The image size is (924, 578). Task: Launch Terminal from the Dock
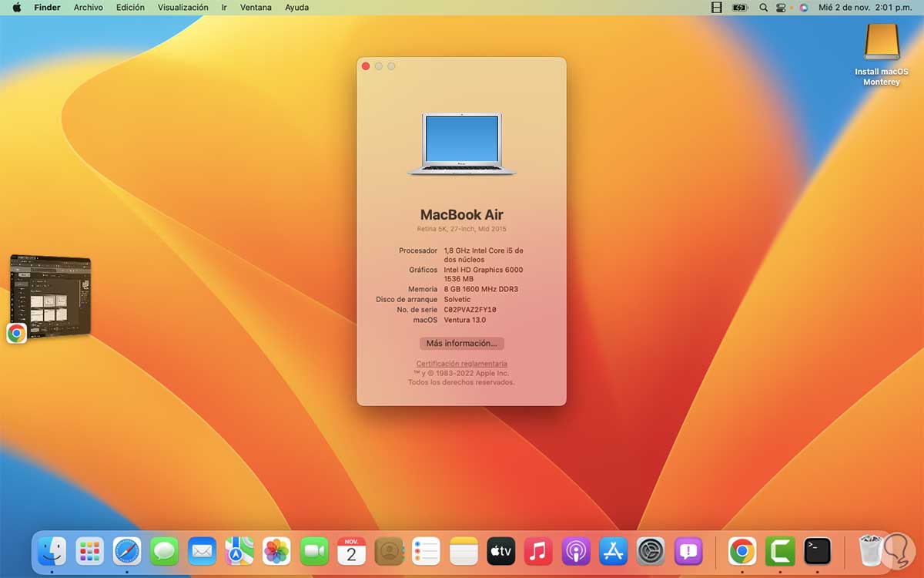[x=817, y=552]
